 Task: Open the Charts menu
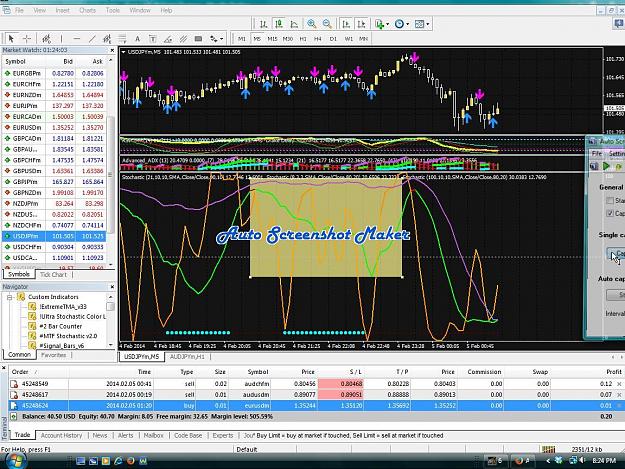[87, 10]
